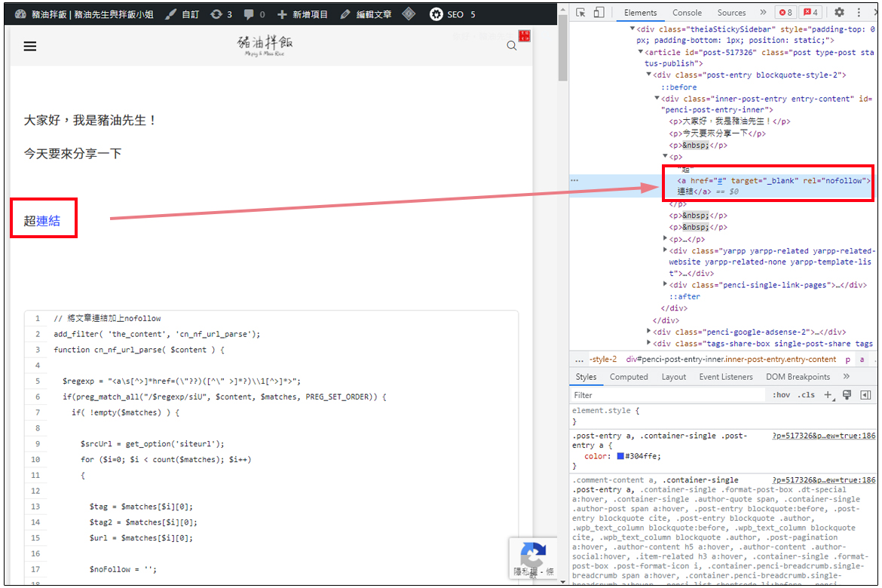
Task: Open the WordPress site dashboard icon
Action: coord(20,14)
